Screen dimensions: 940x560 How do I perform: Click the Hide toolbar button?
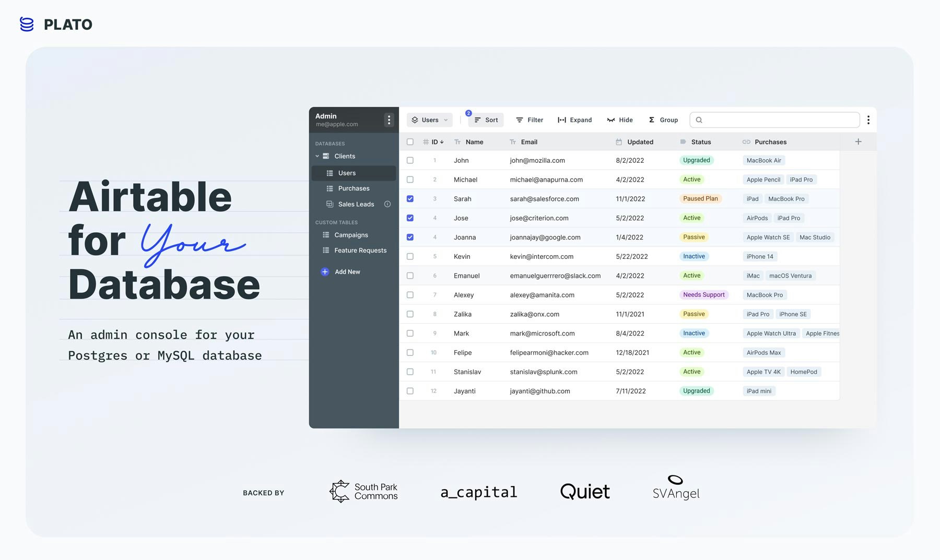click(x=620, y=120)
